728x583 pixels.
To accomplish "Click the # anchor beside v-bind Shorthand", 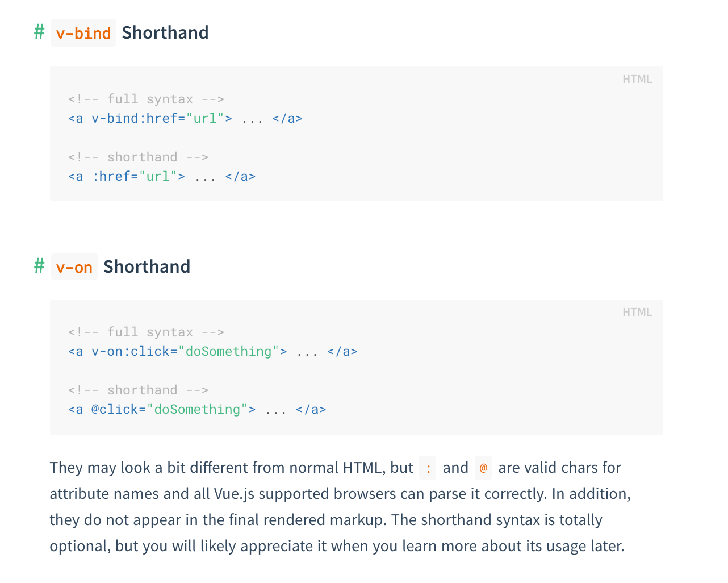I will (39, 32).
